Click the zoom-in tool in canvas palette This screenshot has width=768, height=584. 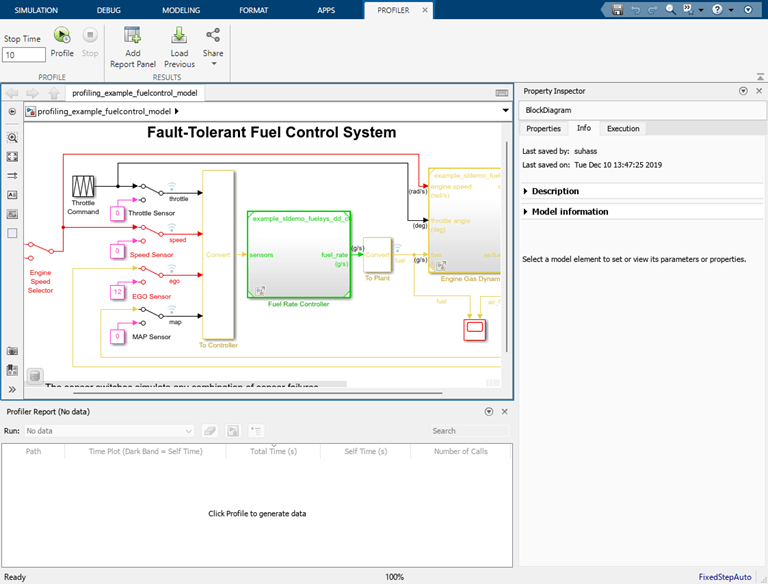(x=12, y=138)
